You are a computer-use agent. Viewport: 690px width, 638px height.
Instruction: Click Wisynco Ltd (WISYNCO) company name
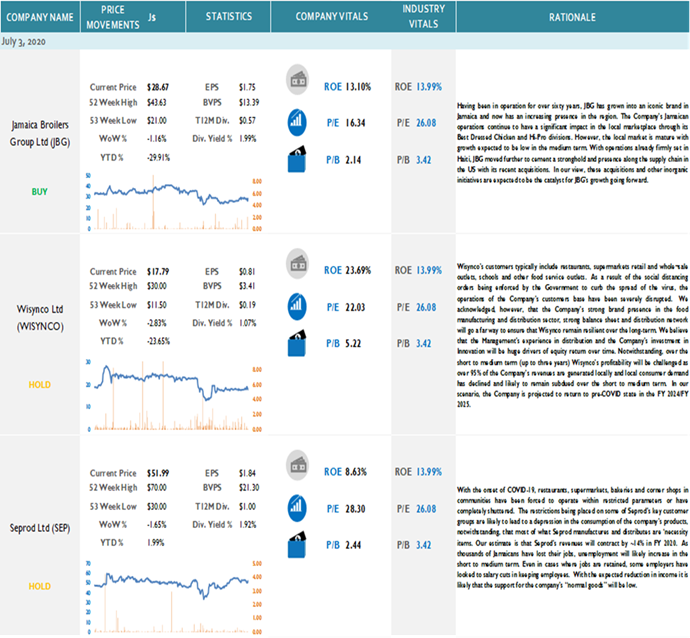point(40,318)
